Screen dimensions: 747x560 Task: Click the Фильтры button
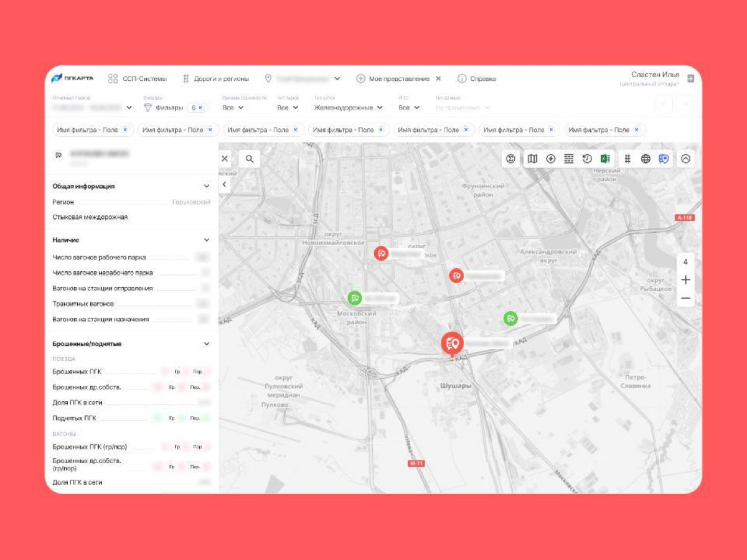164,108
